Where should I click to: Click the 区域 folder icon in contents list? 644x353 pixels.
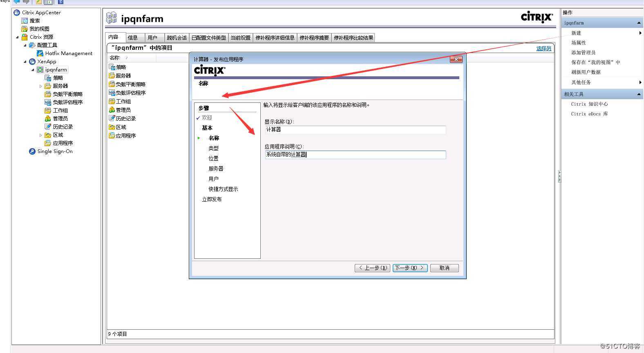112,127
